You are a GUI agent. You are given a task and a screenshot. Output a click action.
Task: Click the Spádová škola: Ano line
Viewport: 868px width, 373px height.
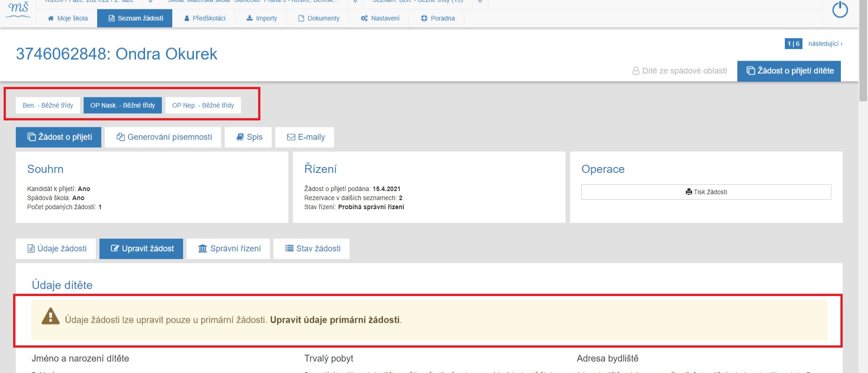tap(56, 198)
